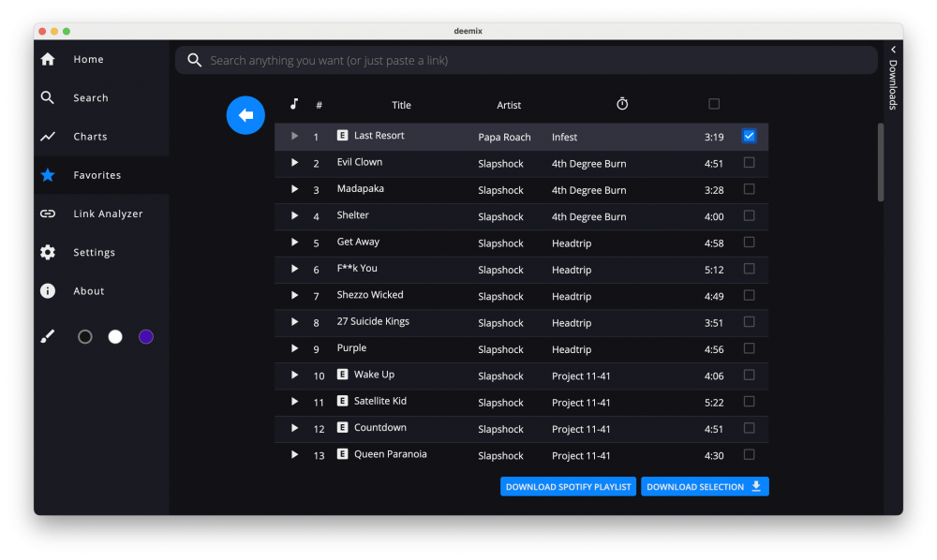
Task: Toggle the select-all checkbox in header
Action: pos(714,104)
